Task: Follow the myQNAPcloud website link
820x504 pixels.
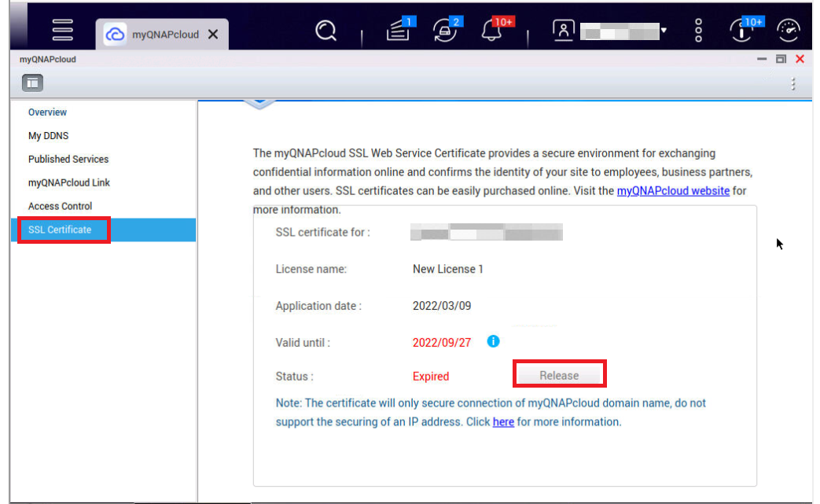Action: [673, 191]
